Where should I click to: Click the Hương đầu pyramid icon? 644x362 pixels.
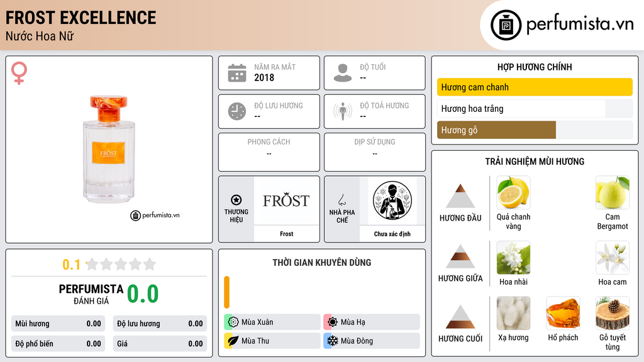click(460, 196)
